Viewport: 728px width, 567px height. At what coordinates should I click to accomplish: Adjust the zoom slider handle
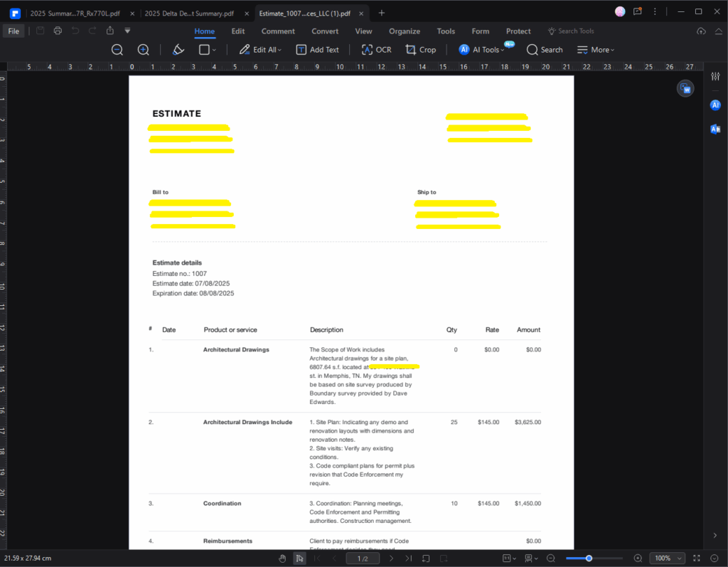pyautogui.click(x=589, y=558)
